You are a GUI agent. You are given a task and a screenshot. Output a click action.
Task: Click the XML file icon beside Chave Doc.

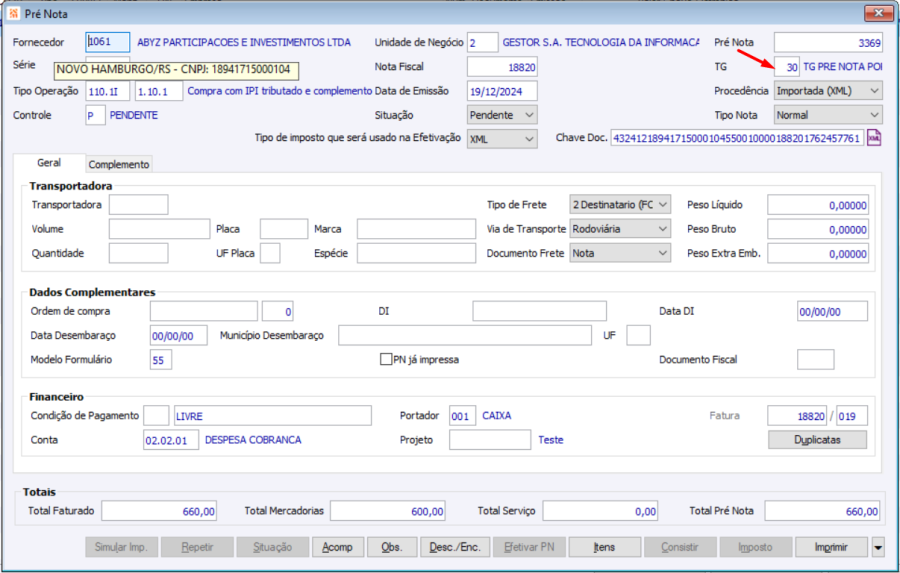(873, 138)
